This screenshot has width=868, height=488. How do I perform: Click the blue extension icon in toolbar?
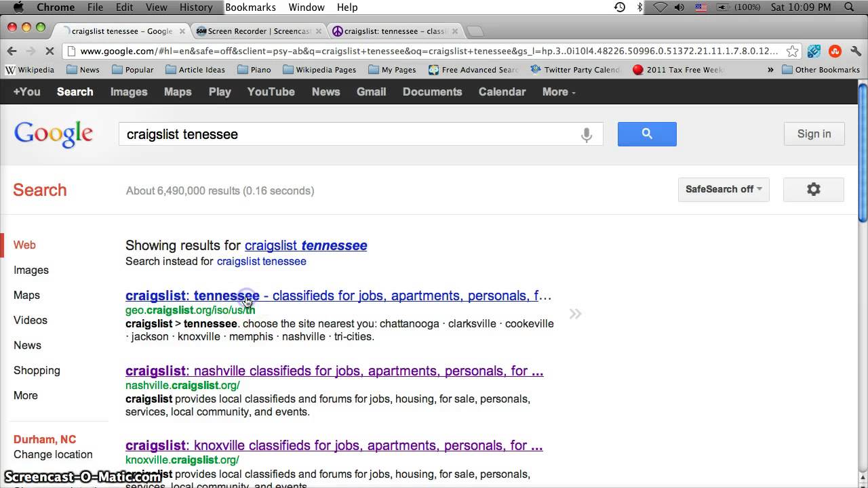[x=814, y=51]
